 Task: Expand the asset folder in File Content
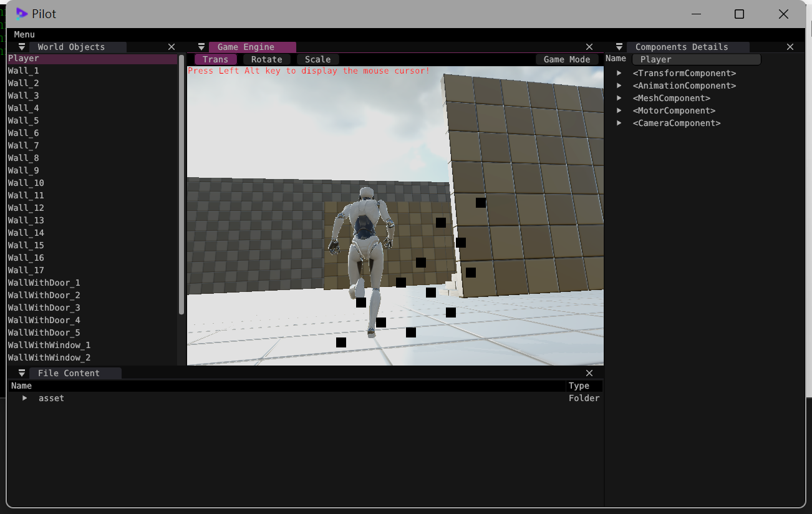25,398
